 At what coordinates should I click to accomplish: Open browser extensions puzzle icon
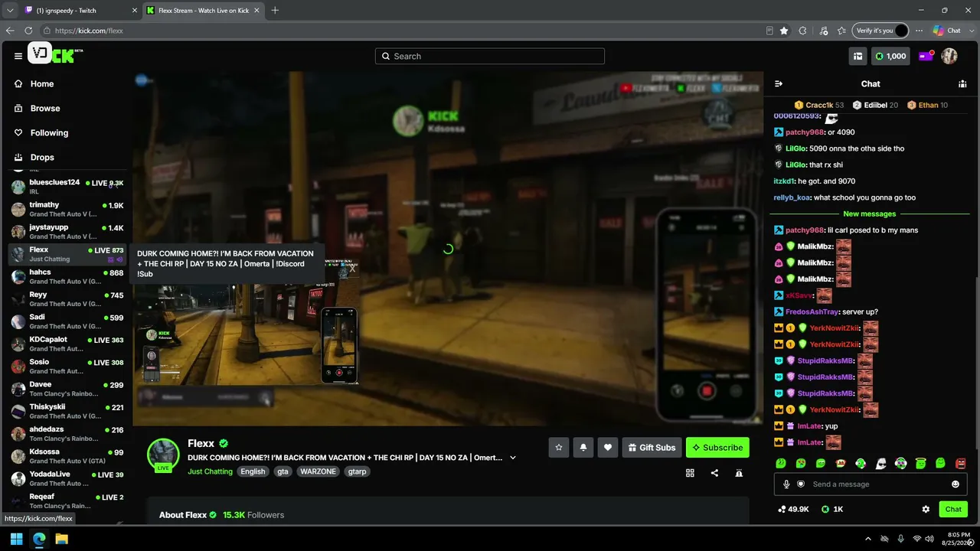(x=802, y=31)
